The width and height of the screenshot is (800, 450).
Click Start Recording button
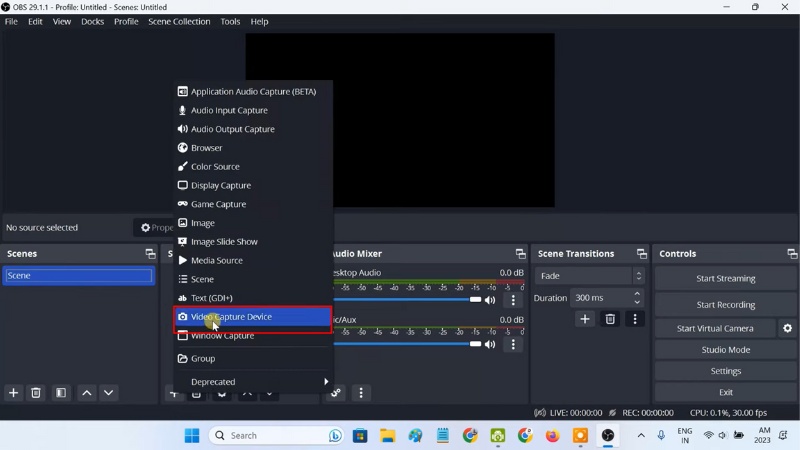point(726,305)
